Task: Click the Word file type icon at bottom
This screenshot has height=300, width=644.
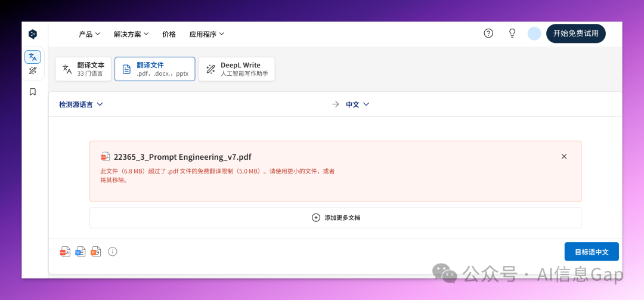Action: [x=80, y=252]
